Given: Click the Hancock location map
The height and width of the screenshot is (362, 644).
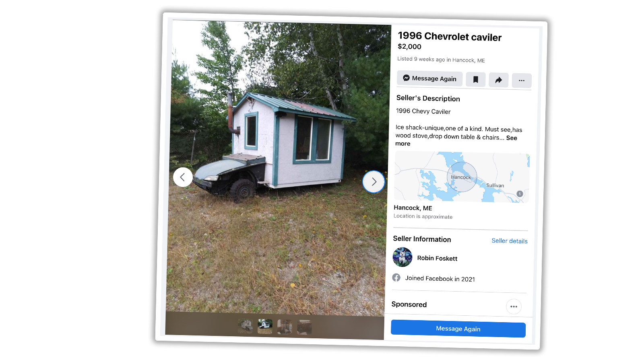Looking at the screenshot, I should pos(462,177).
